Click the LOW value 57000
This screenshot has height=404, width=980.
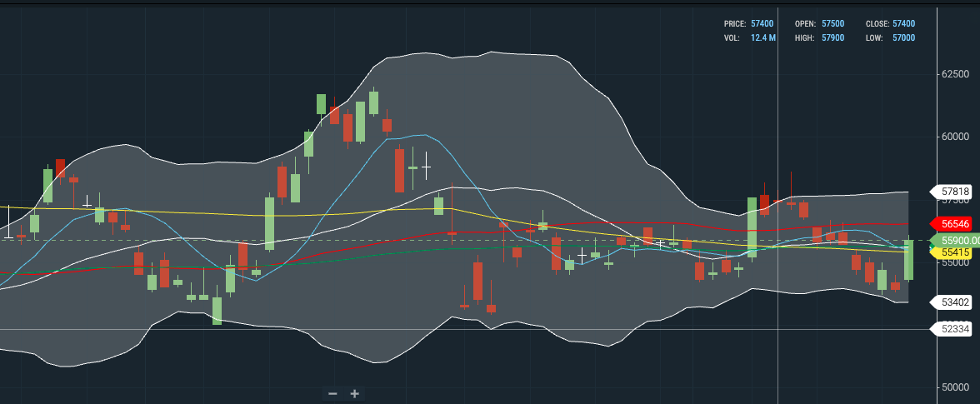[x=903, y=38]
